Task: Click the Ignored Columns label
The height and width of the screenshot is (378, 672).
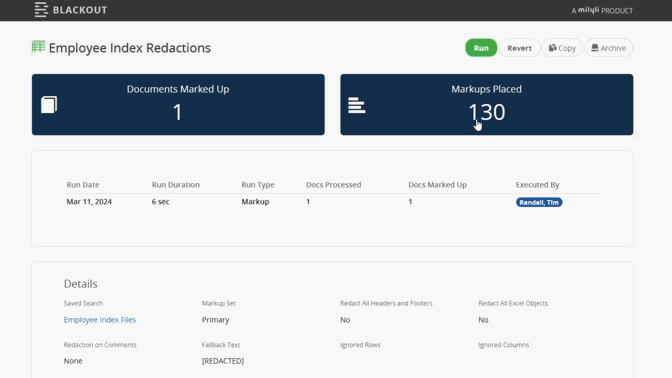Action: [504, 345]
